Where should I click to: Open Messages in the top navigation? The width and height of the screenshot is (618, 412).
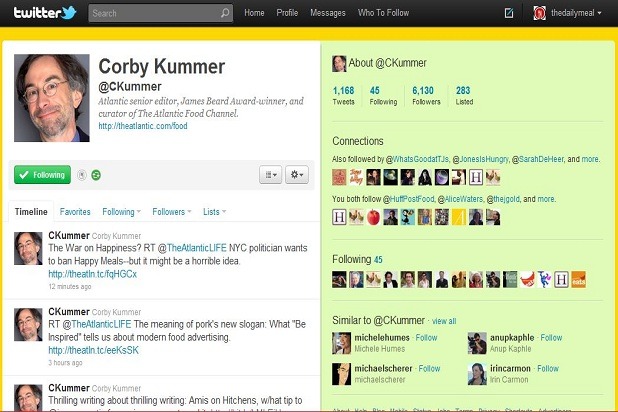[x=327, y=13]
